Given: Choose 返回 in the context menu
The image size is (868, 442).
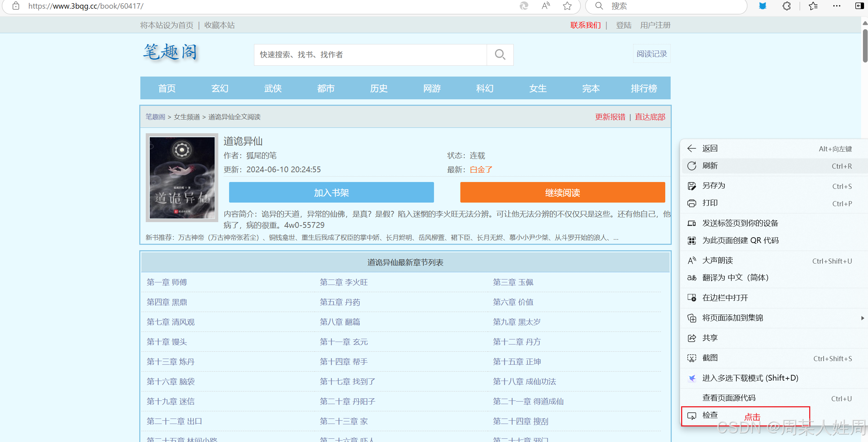Looking at the screenshot, I should tap(774, 148).
